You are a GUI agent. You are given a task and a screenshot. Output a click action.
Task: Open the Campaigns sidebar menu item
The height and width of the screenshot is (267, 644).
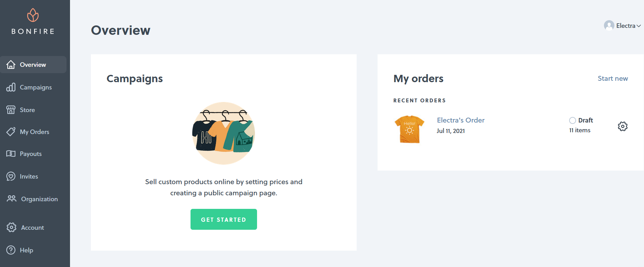click(36, 87)
